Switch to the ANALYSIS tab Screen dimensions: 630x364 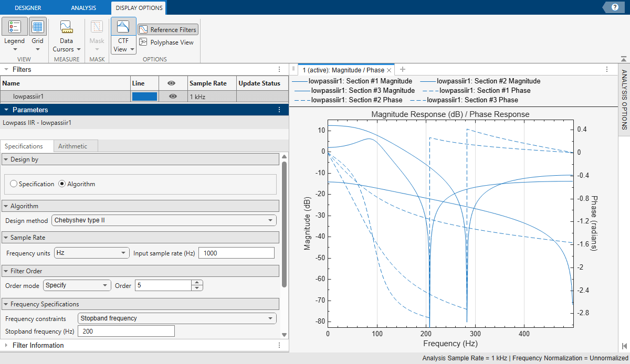tap(83, 8)
